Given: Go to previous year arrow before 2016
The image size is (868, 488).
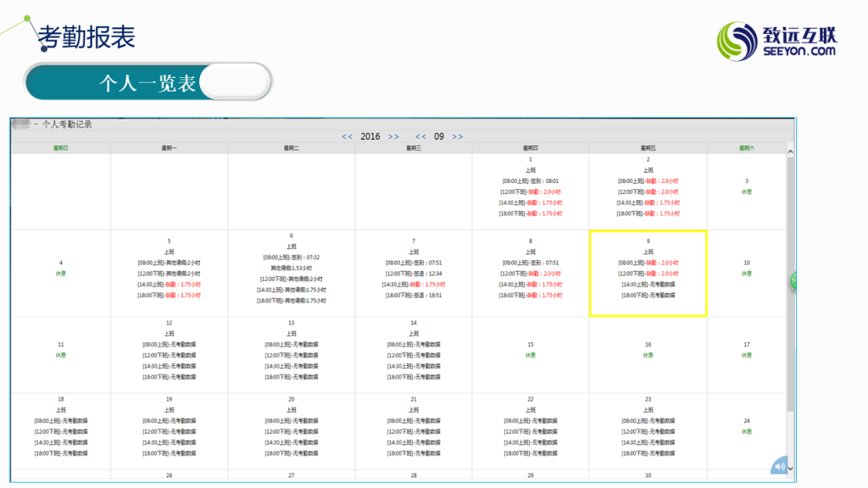Looking at the screenshot, I should pos(348,136).
